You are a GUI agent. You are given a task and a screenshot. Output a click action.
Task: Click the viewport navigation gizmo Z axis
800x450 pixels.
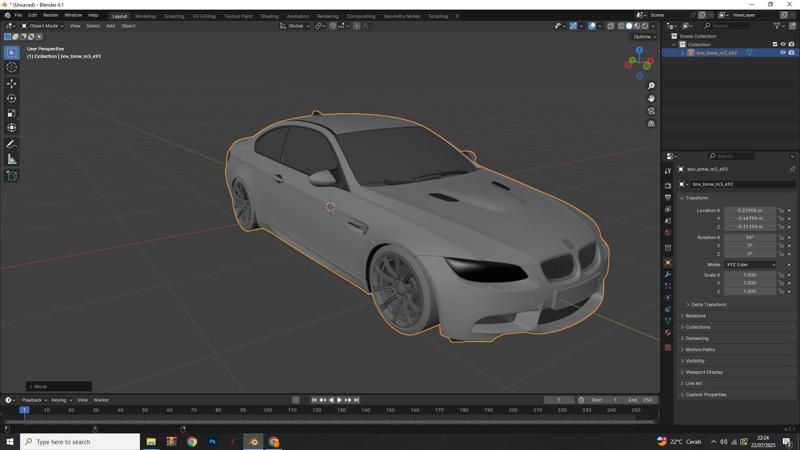point(639,50)
